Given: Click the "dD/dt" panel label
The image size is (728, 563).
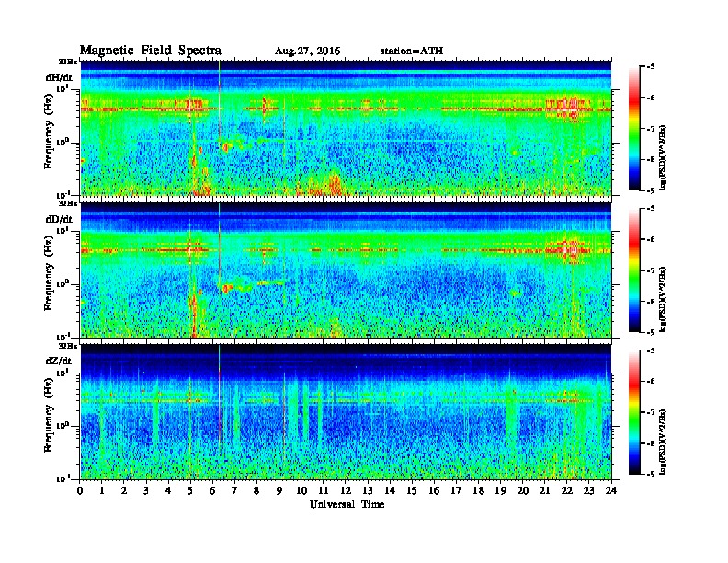Looking at the screenshot, I should pyautogui.click(x=60, y=219).
